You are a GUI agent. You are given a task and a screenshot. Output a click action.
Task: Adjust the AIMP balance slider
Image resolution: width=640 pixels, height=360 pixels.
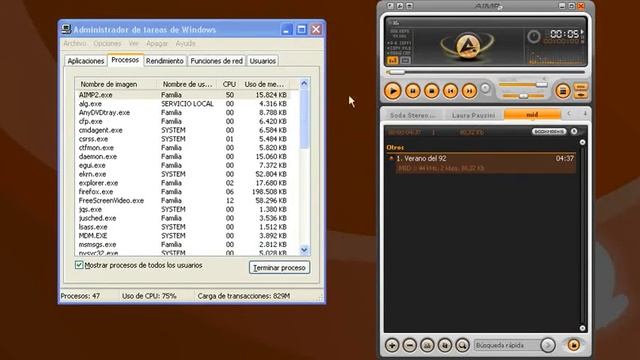click(523, 96)
